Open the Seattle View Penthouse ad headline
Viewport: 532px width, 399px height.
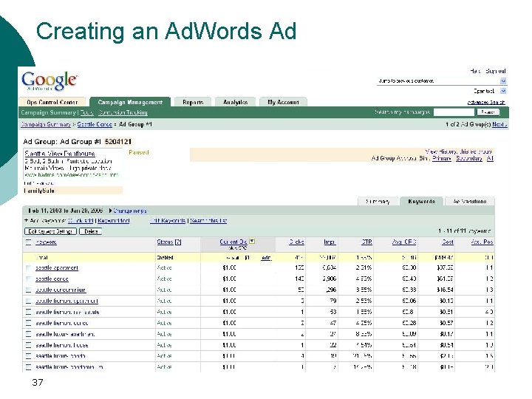coord(60,154)
